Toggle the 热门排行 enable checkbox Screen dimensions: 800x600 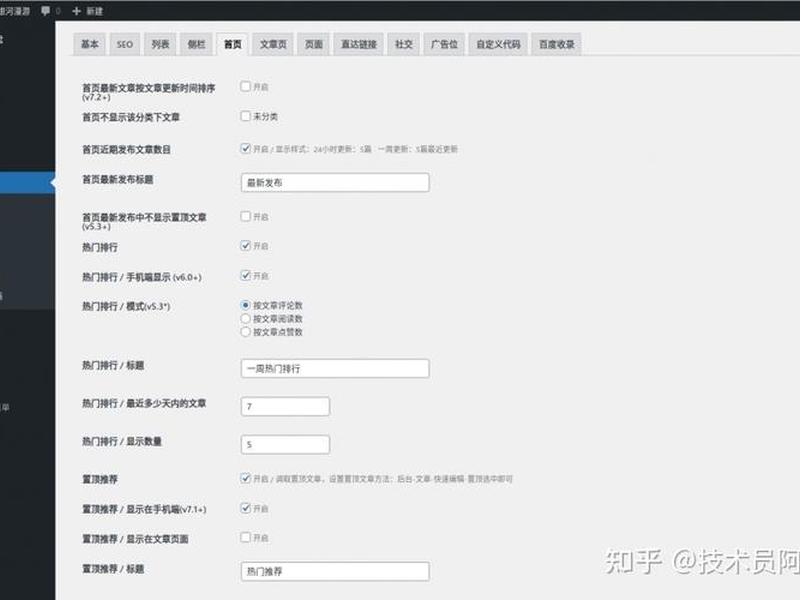245,245
